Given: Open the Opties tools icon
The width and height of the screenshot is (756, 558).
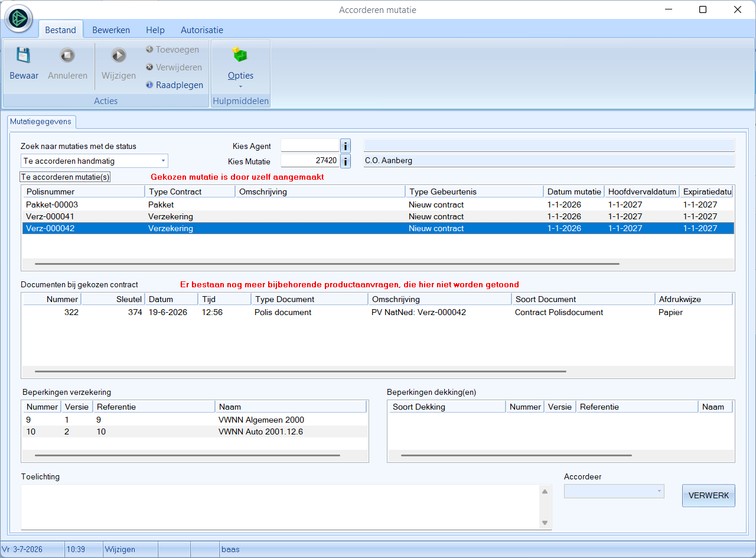Looking at the screenshot, I should pyautogui.click(x=240, y=56).
